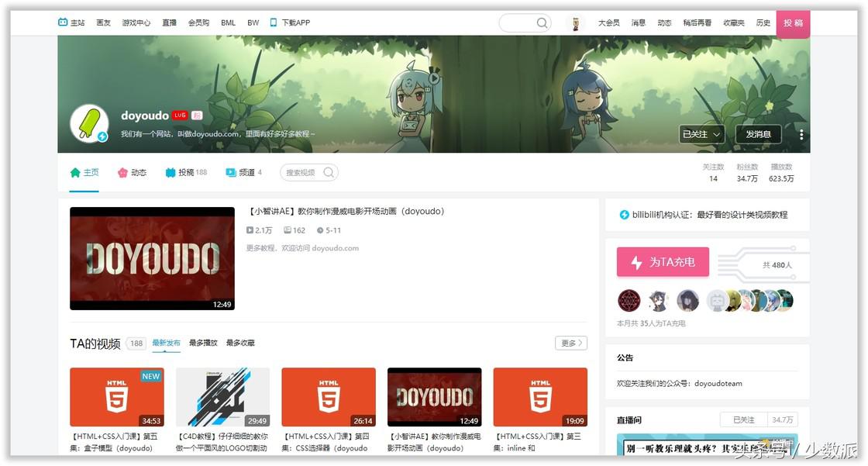Click the bilibili verification lightning badge

624,215
